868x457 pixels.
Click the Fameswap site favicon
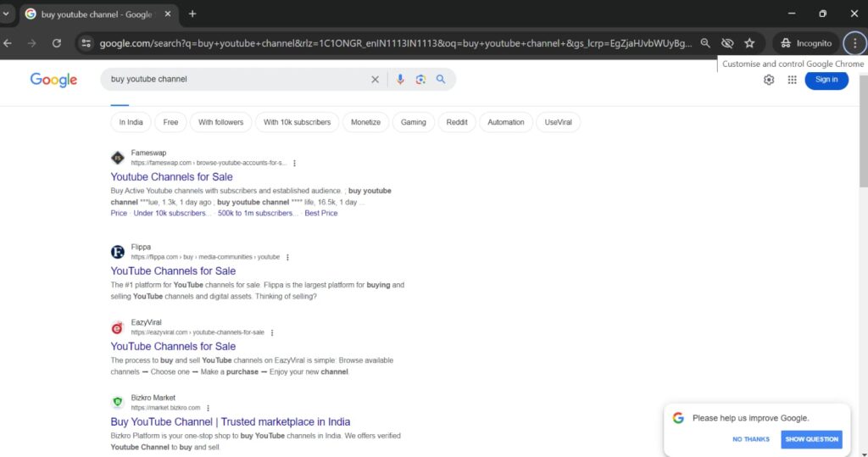117,158
